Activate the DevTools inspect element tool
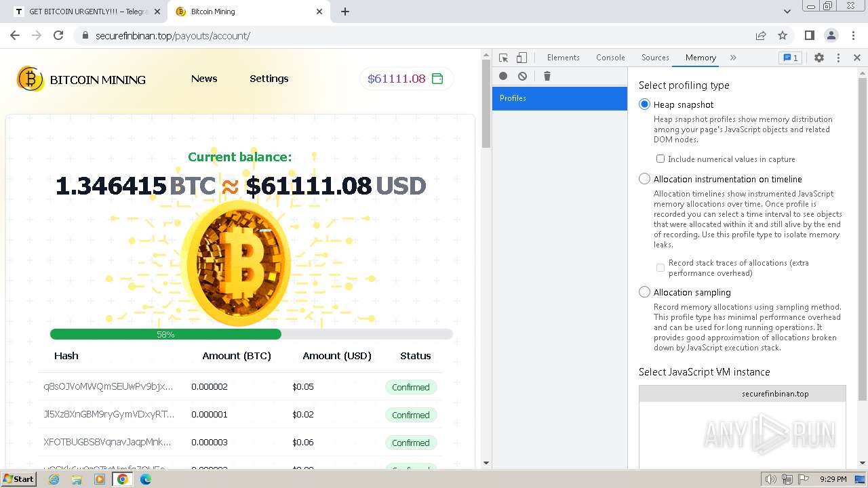Screen dimensions: 868x488 coord(503,58)
